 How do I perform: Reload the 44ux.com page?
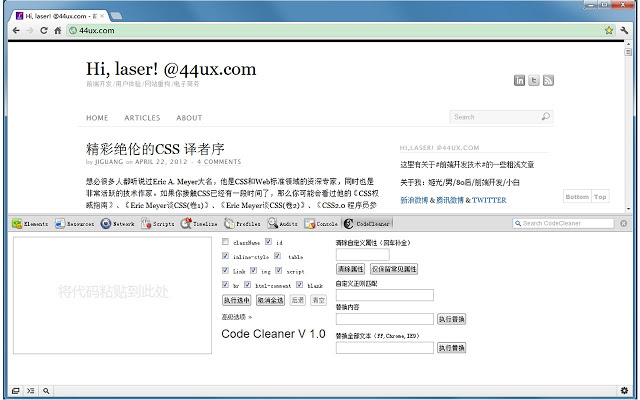[44, 30]
